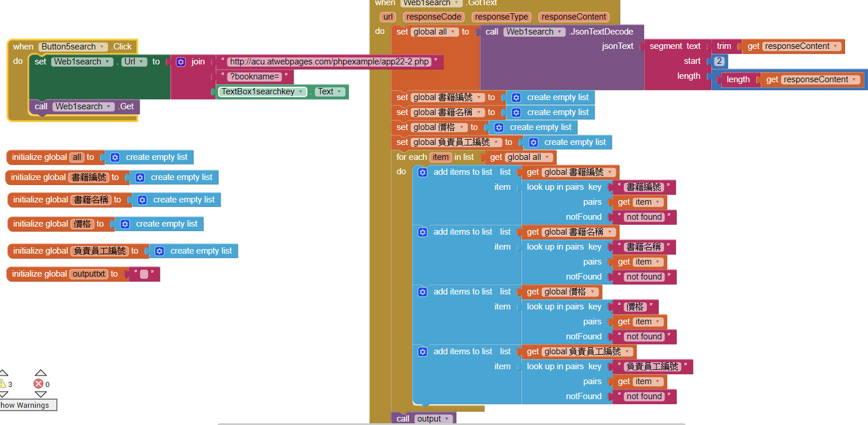Click the up arrow above the error count
This screenshot has height=425, width=868.
[41, 373]
